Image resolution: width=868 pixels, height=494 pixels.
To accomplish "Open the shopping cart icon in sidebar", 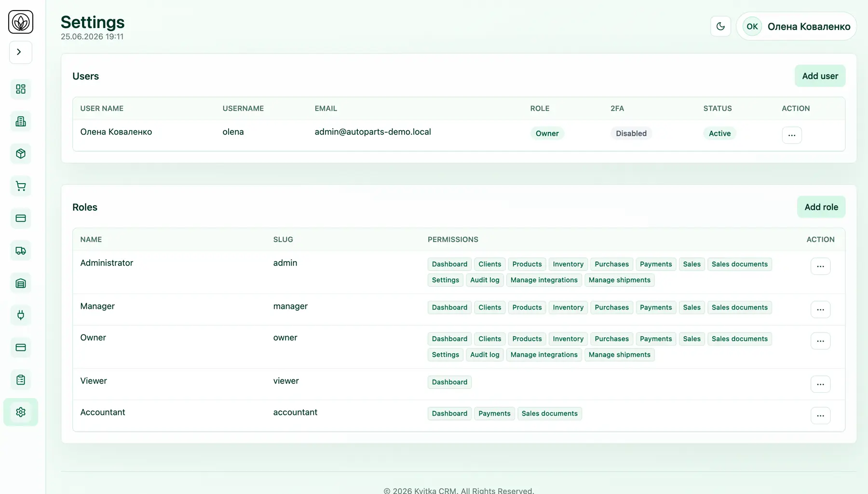I will tap(21, 186).
